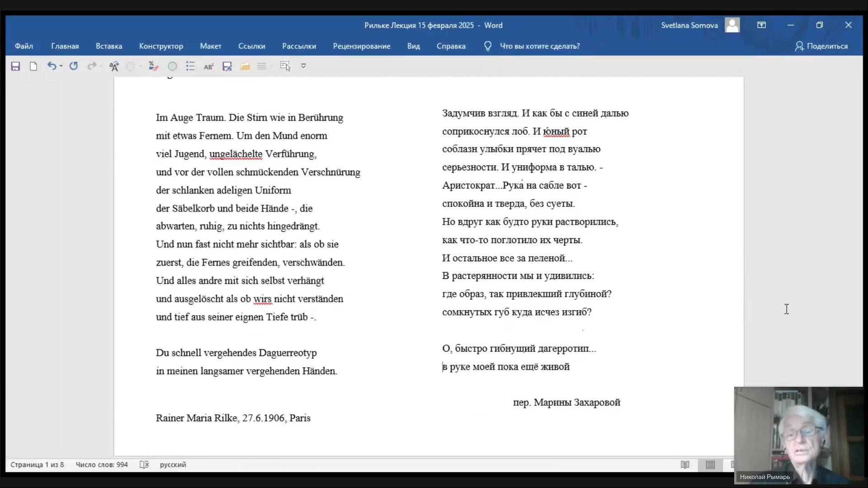
Task: Undo the last action
Action: coord(51,66)
